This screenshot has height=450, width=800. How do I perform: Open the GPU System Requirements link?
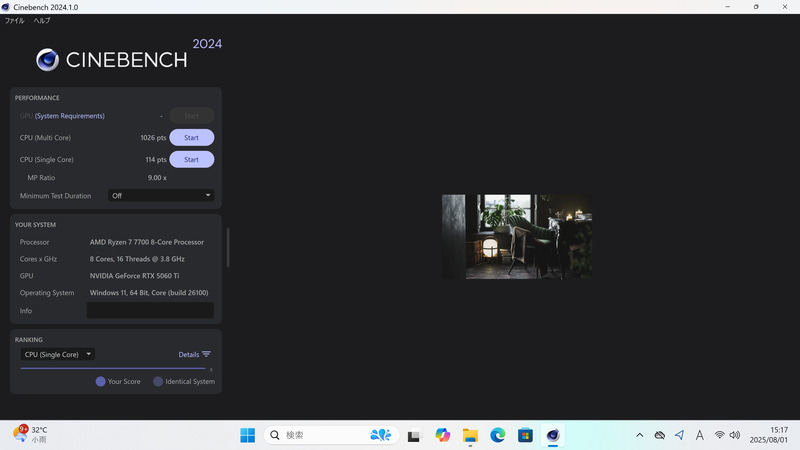(x=69, y=116)
